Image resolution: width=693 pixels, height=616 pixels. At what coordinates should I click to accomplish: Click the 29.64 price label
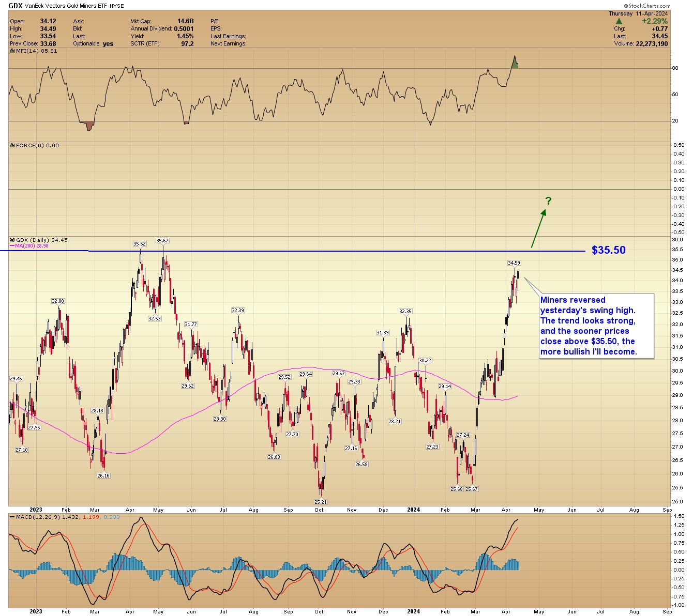306,374
